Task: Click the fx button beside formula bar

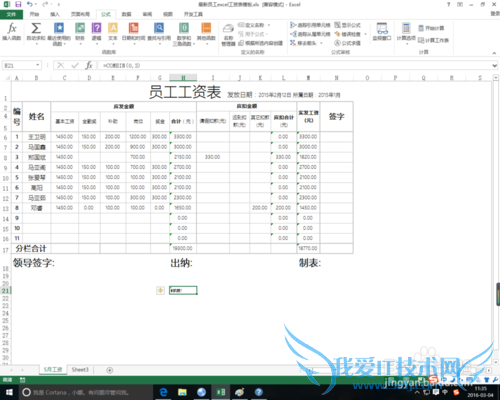Action: click(89, 65)
